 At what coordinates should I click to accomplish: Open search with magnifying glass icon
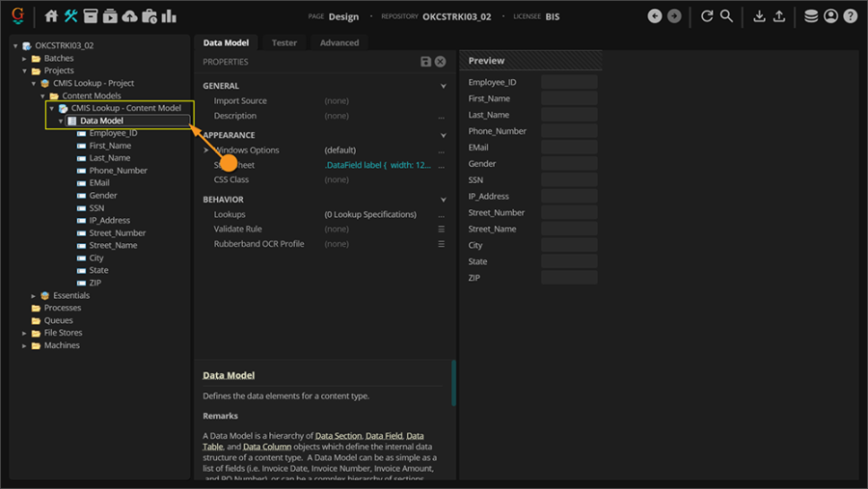(727, 16)
